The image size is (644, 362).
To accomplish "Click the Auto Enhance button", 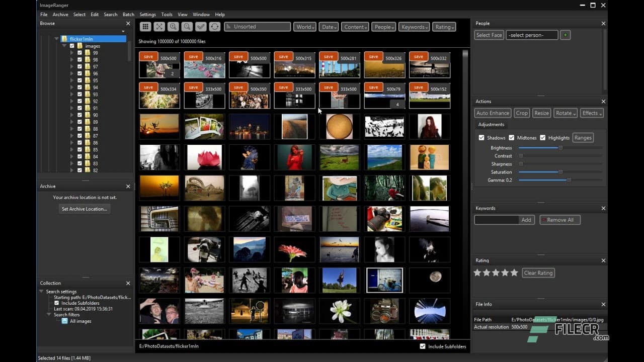I will (x=492, y=113).
